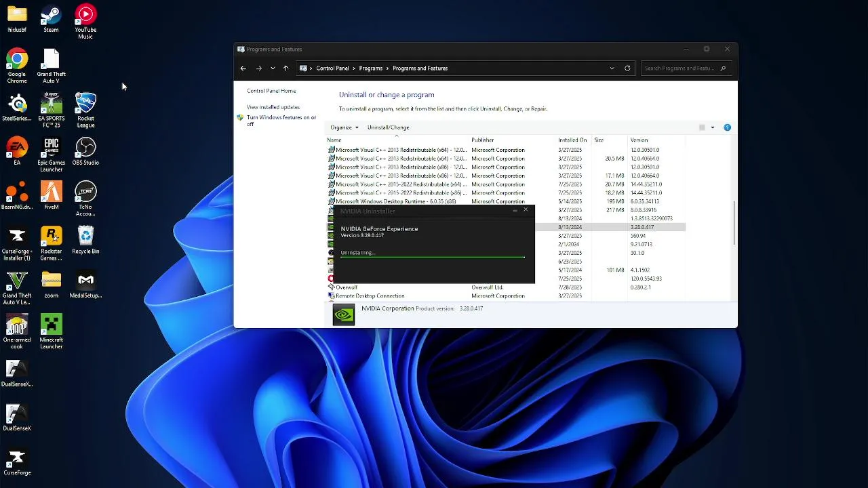Open the view options dropdown arrow
Screen dimensions: 868x488
712,127
